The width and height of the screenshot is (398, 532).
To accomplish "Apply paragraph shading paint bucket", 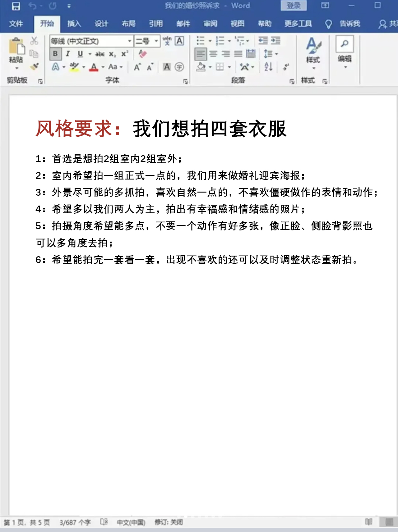I will (201, 67).
